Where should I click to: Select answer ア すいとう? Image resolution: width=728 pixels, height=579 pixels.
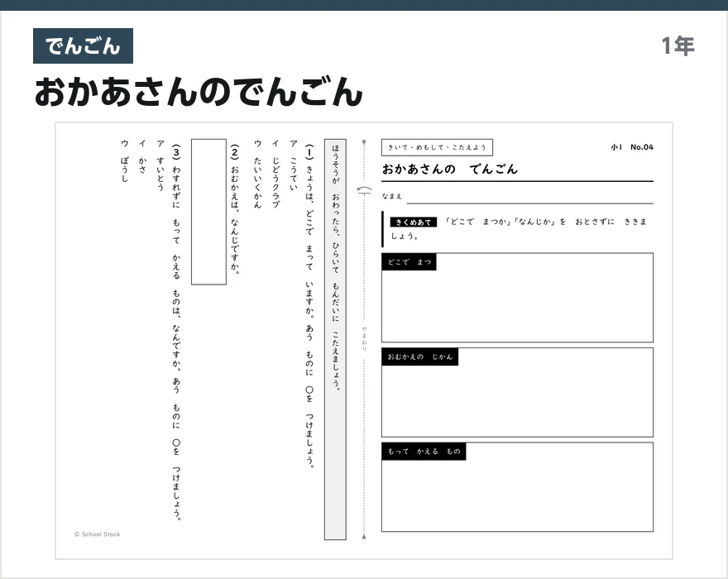(160, 165)
